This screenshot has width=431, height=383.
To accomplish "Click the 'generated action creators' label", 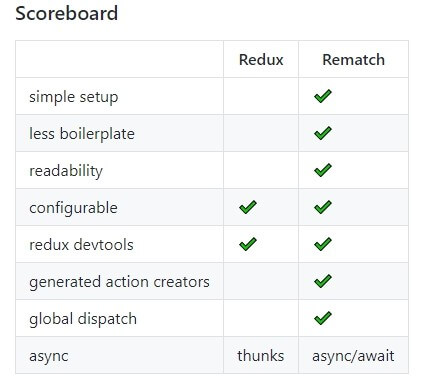I will (119, 282).
